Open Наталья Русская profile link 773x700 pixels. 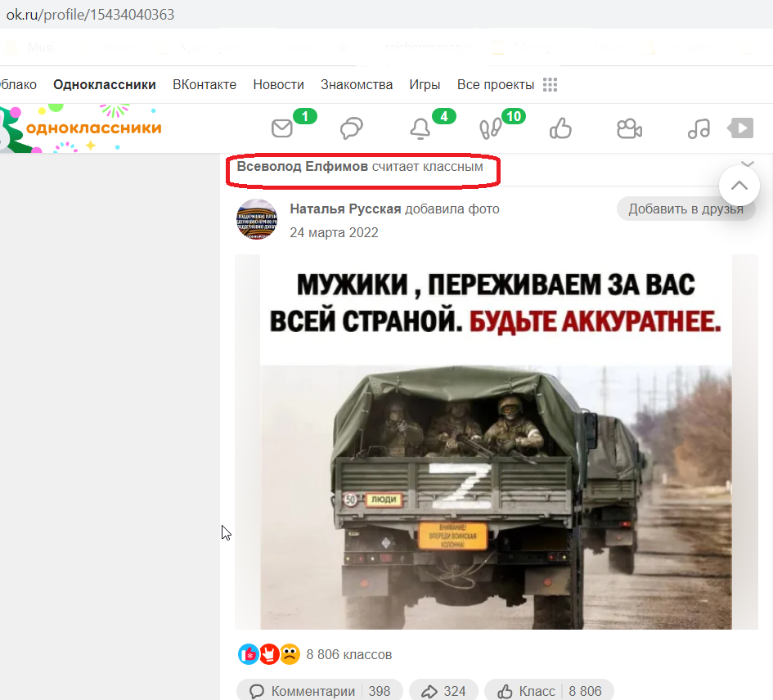pyautogui.click(x=345, y=209)
